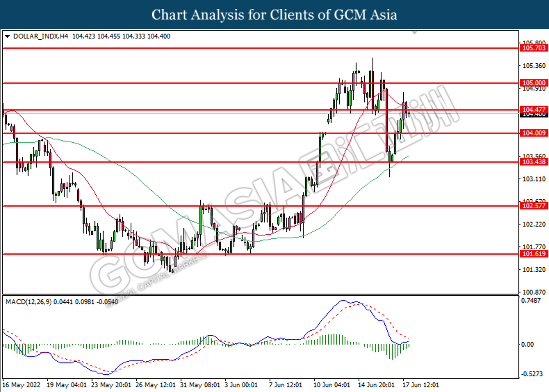Viewport: 549px width, 392px height.
Task: Select the 101.320 price axis value
Action: (534, 270)
